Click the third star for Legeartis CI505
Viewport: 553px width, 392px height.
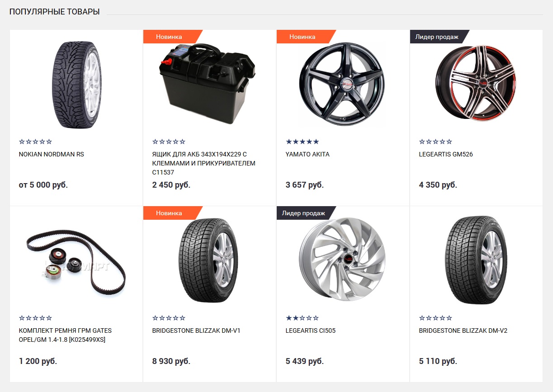[302, 318]
